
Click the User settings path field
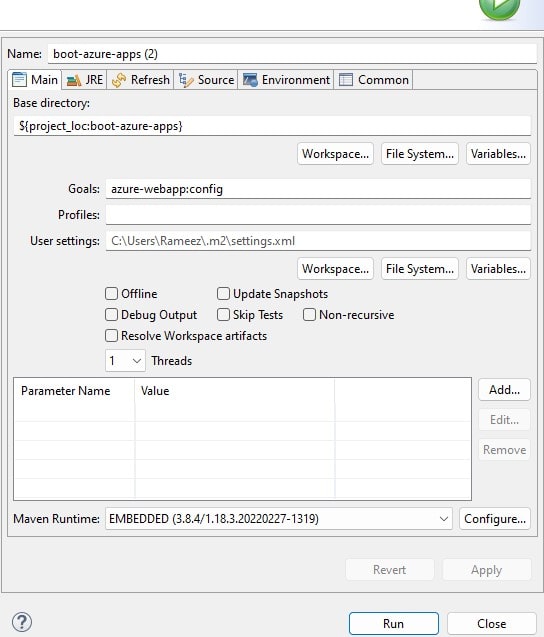coord(318,241)
